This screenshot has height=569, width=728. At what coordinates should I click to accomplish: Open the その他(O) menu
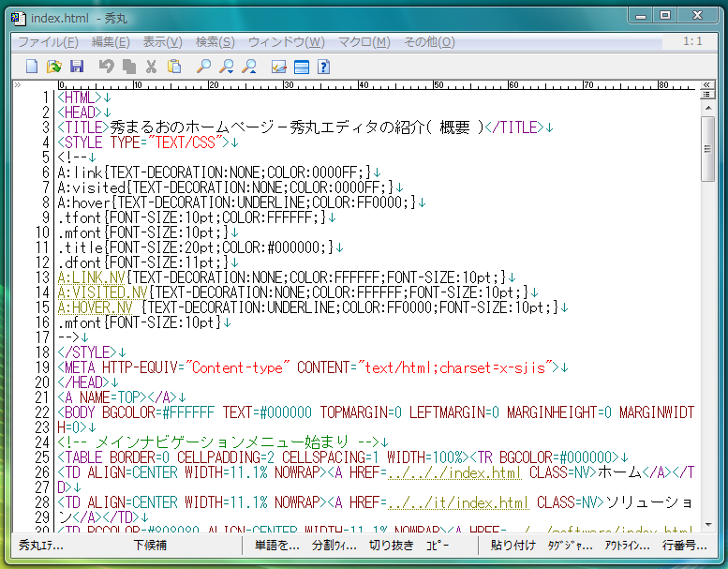[429, 42]
